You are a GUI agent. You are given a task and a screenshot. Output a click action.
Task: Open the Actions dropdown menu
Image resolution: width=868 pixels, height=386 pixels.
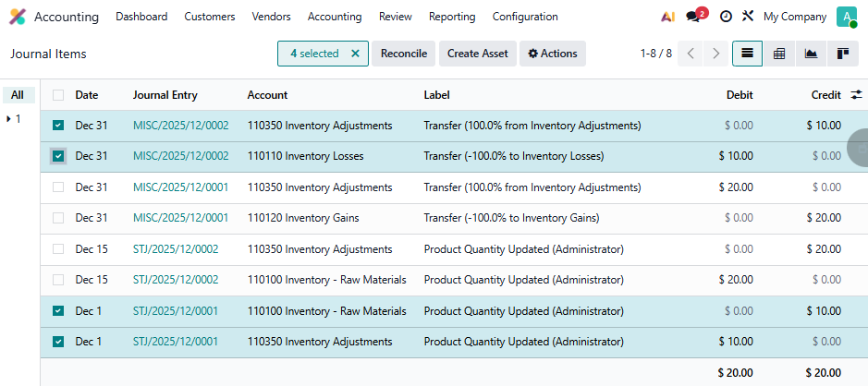[552, 54]
